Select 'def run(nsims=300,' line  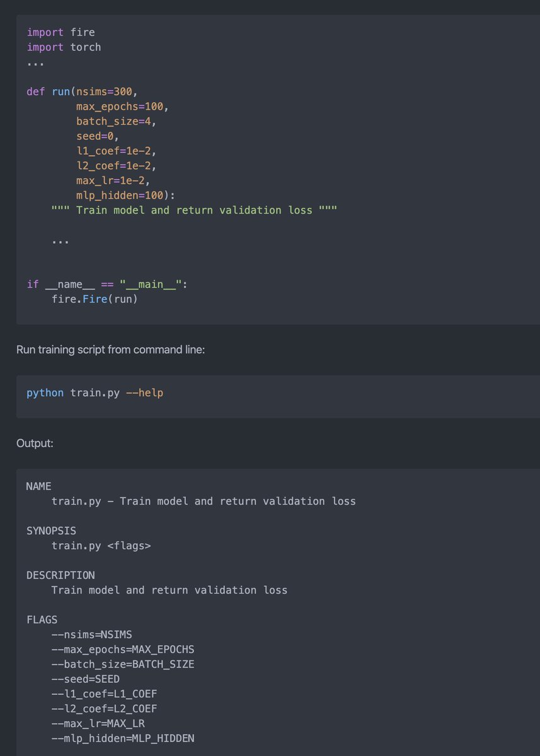click(x=82, y=91)
